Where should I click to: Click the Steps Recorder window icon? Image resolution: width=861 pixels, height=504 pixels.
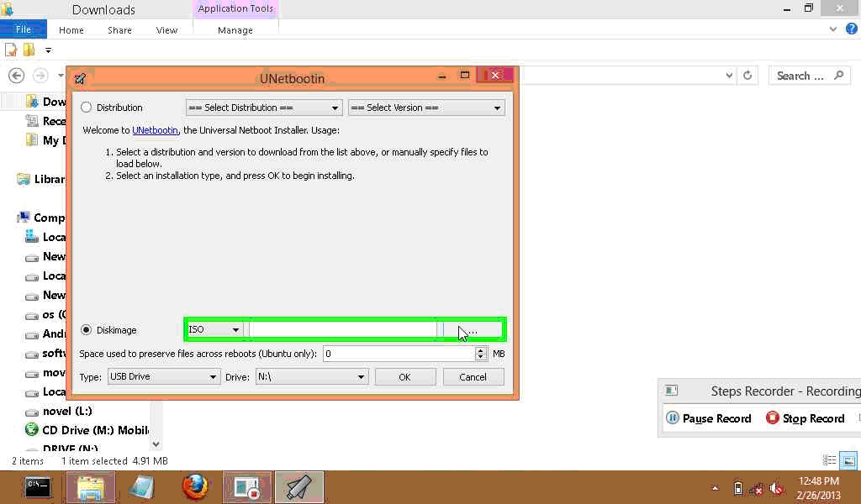[672, 391]
